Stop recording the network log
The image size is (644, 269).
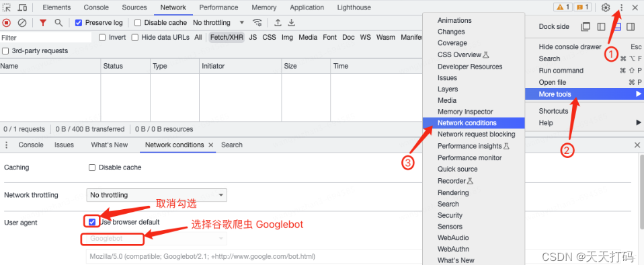(7, 22)
